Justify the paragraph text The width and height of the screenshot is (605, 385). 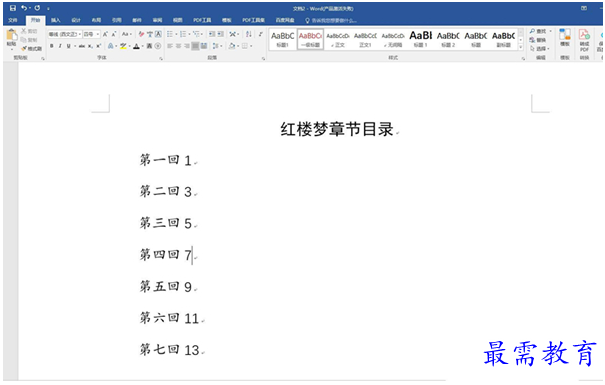click(x=195, y=46)
